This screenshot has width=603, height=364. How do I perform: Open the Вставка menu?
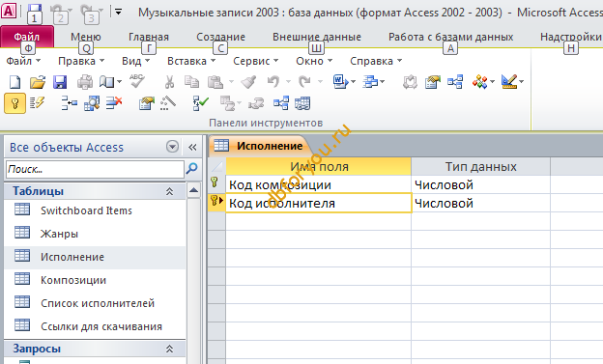pyautogui.click(x=191, y=61)
